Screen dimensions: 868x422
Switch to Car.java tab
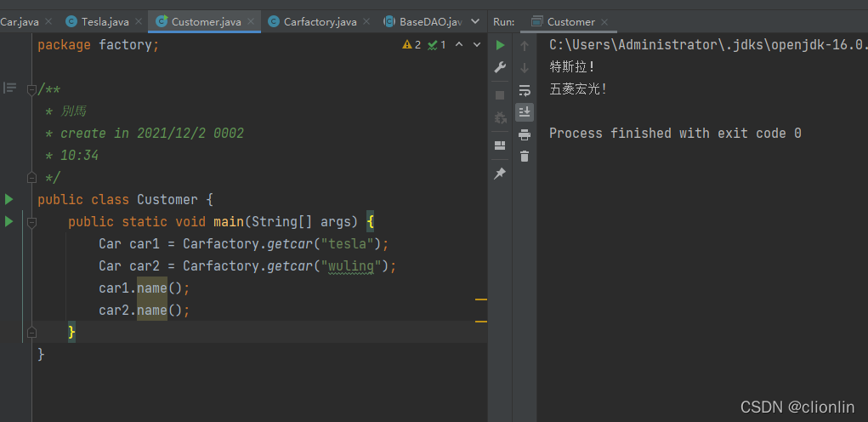click(19, 21)
